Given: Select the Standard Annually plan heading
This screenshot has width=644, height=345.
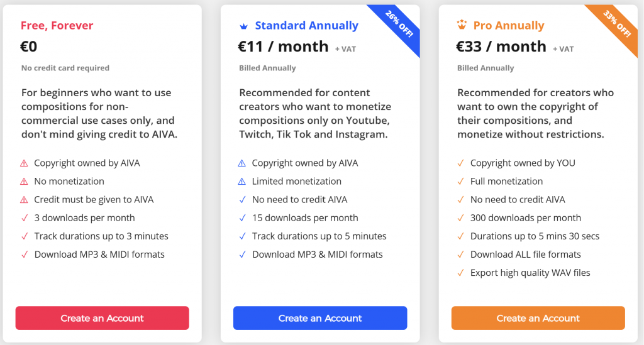Looking at the screenshot, I should pyautogui.click(x=306, y=26).
